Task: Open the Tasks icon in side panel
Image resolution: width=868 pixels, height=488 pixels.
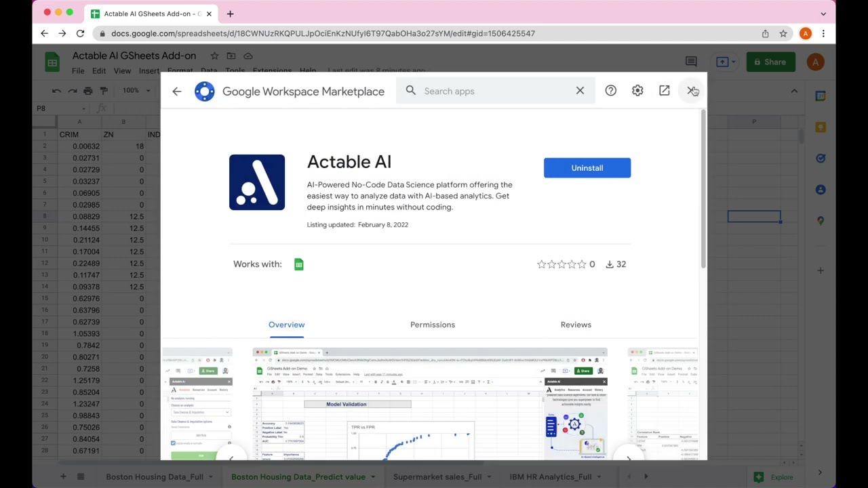Action: 821,159
